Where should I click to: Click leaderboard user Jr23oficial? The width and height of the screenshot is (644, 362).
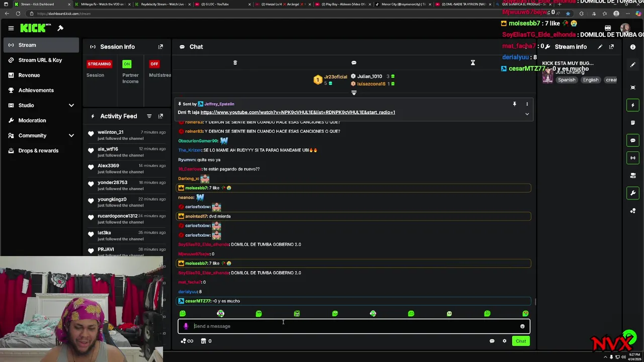(335, 77)
